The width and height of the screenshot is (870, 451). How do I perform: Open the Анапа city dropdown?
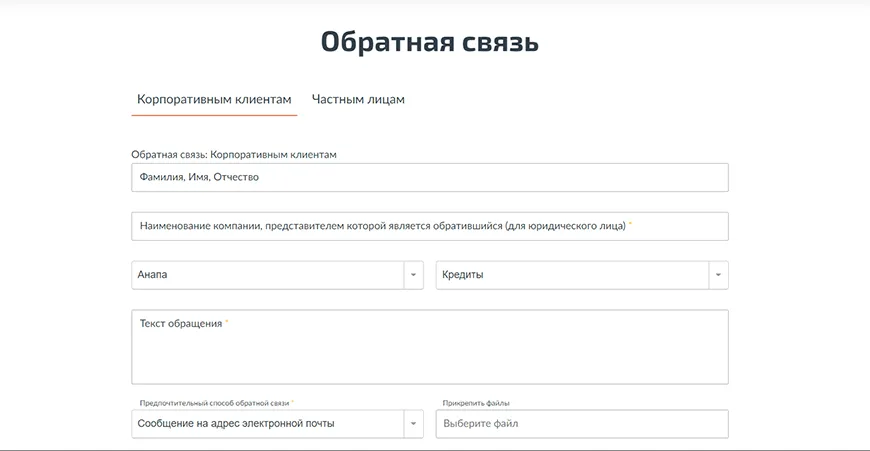coord(267,275)
